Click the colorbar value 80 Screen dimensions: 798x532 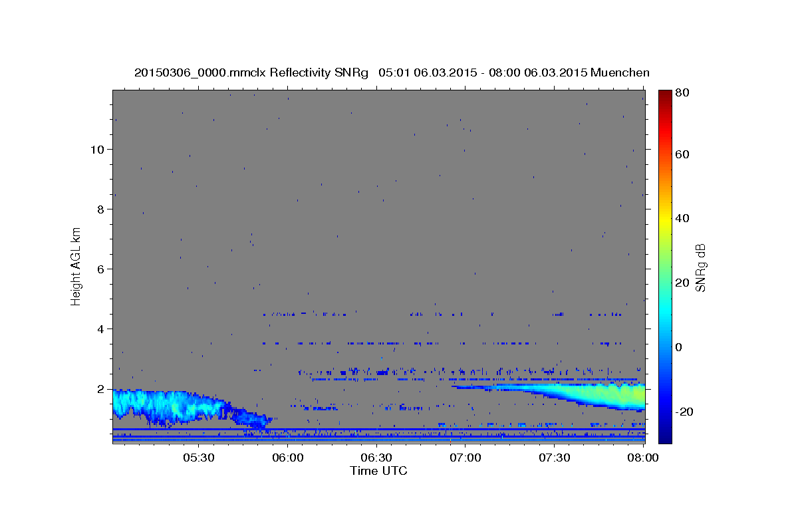coord(681,93)
